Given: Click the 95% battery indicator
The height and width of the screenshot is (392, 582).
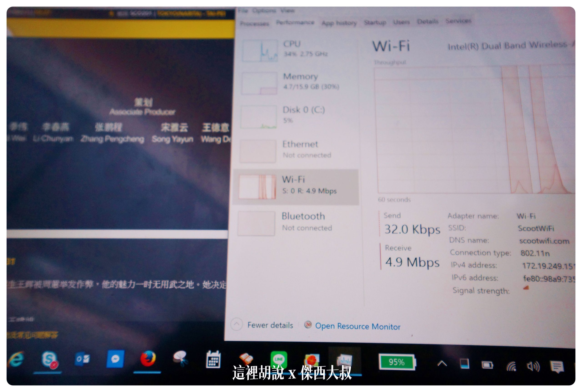Looking at the screenshot, I should pyautogui.click(x=397, y=362).
